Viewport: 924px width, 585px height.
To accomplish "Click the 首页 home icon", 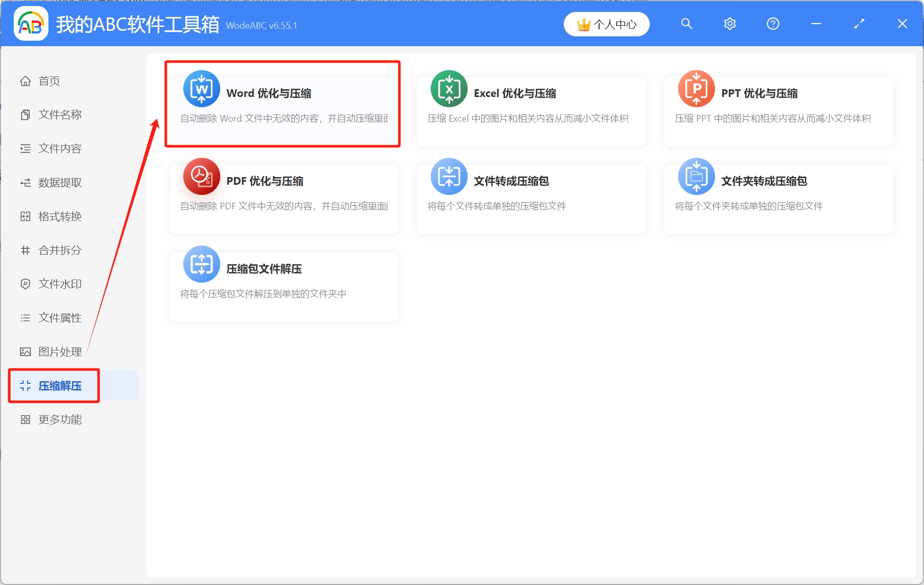I will [25, 81].
